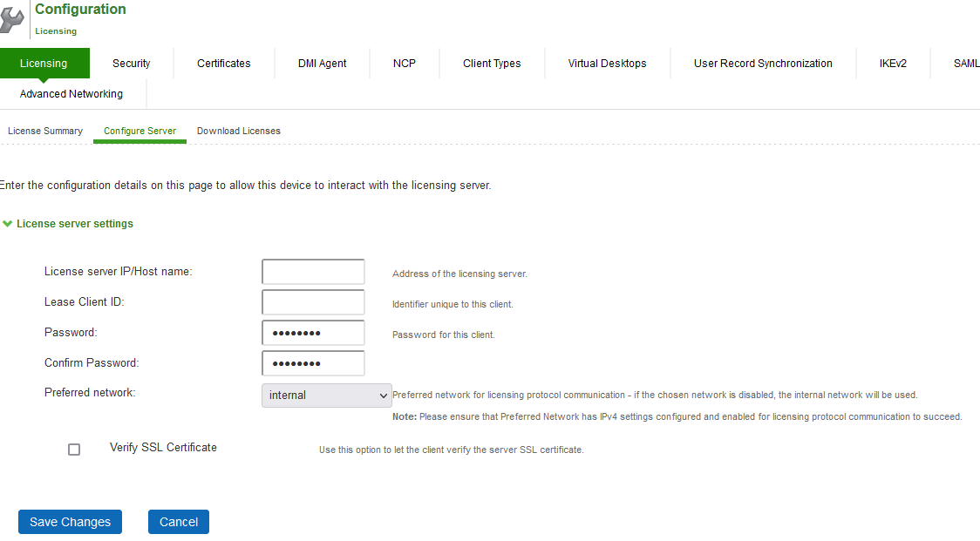Select the NCP tab

coord(404,63)
